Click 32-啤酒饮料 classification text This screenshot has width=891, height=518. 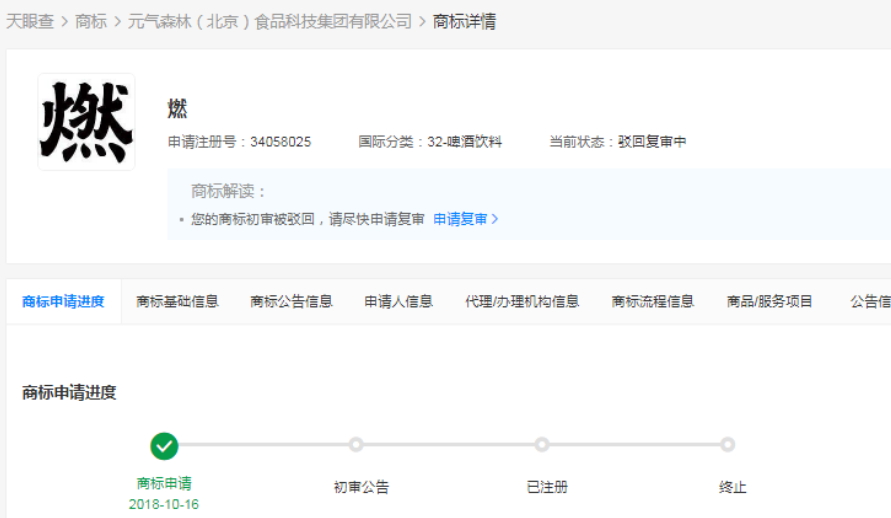pos(464,141)
